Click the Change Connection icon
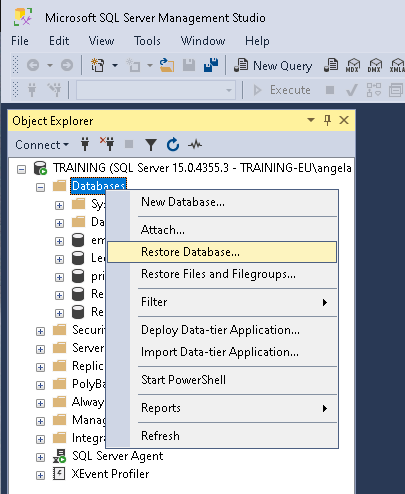The width and height of the screenshot is (405, 494). coord(55,90)
